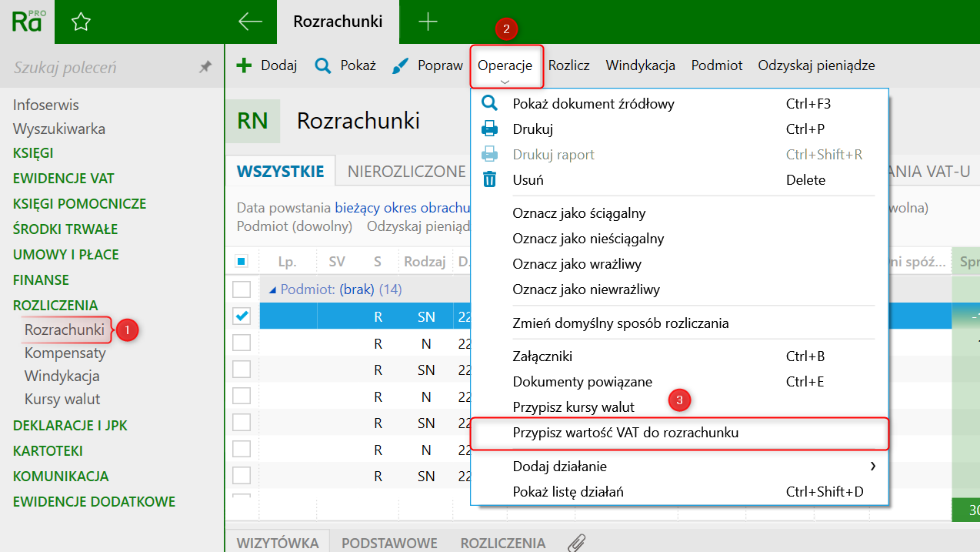980x552 pixels.
Task: Open Rozrachunki in the sidebar
Action: point(65,330)
